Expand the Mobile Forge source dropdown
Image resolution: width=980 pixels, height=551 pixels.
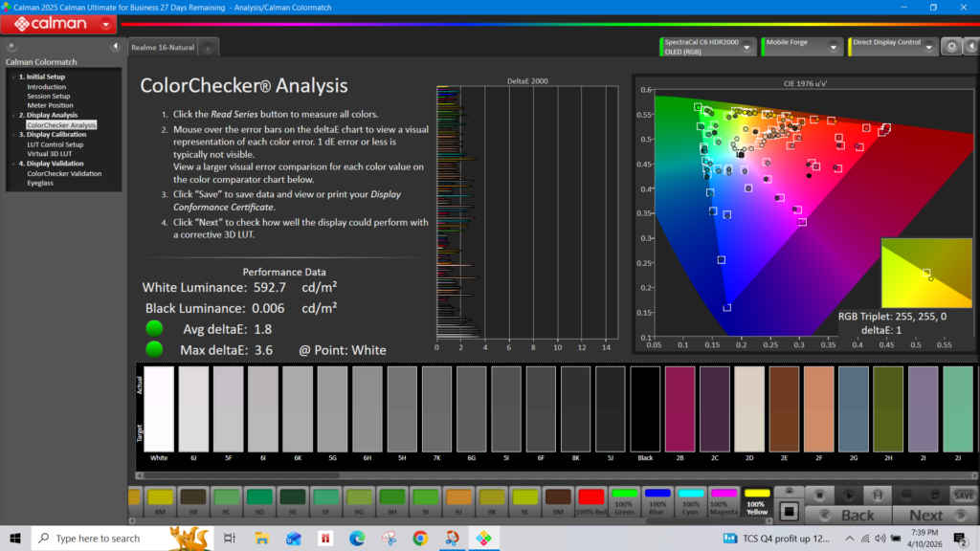coord(835,46)
